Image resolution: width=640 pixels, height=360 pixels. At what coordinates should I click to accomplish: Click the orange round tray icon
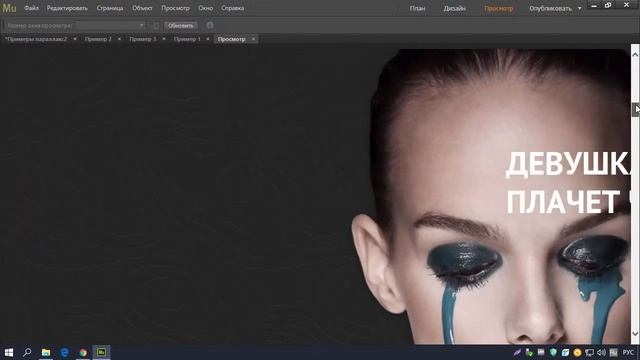577,352
